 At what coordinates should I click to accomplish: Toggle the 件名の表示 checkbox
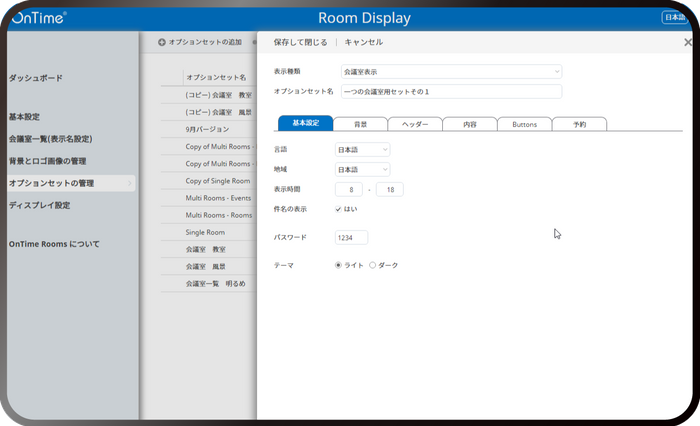(338, 209)
